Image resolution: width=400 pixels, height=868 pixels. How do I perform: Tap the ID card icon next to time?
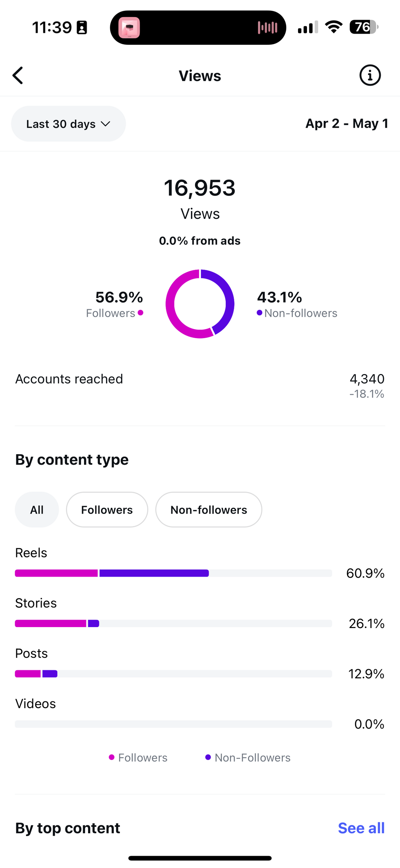click(x=82, y=28)
